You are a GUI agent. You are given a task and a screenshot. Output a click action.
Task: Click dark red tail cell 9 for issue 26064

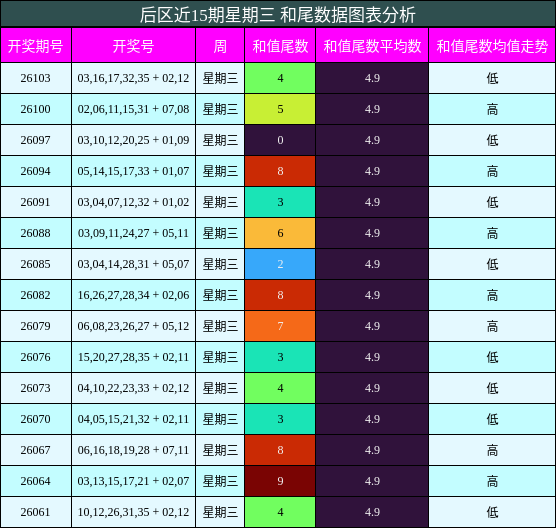coord(280,481)
